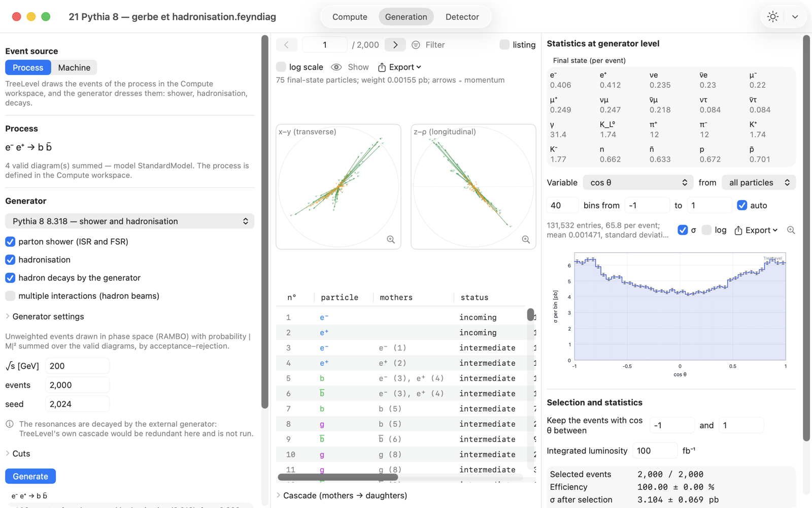Enable multiple interactions (hadron beams)
This screenshot has width=812, height=508.
10,296
